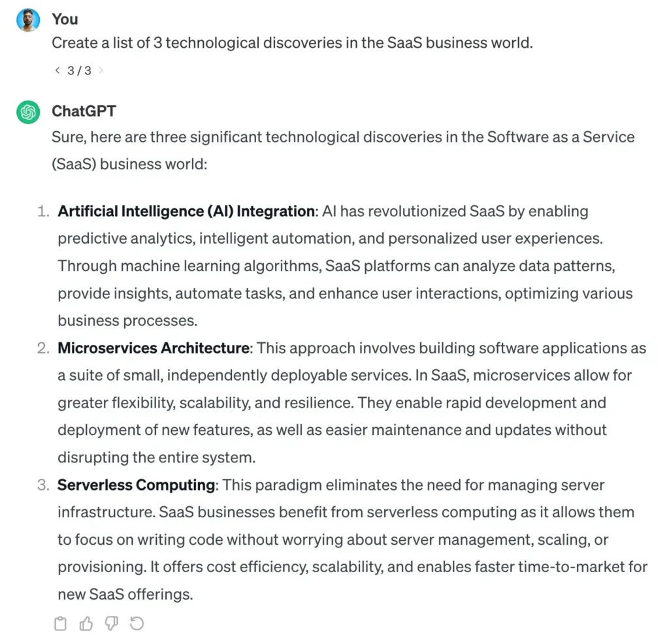Screen dimensions: 669x644
Task: Select the bold "Serverless Computing" heading
Action: coord(135,485)
